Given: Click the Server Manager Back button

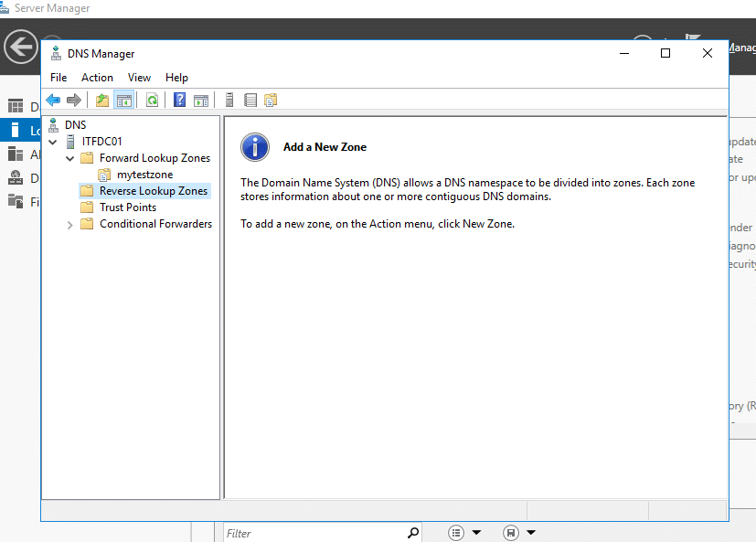Looking at the screenshot, I should click(x=20, y=47).
